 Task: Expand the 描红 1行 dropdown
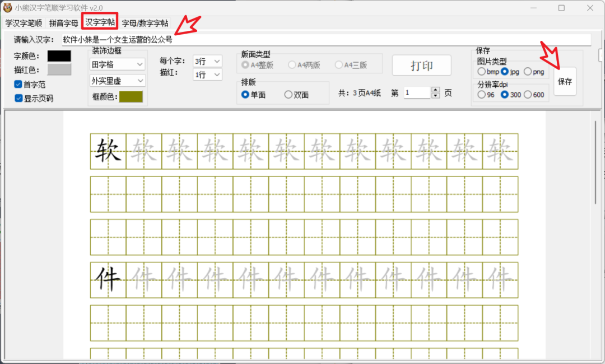click(208, 74)
